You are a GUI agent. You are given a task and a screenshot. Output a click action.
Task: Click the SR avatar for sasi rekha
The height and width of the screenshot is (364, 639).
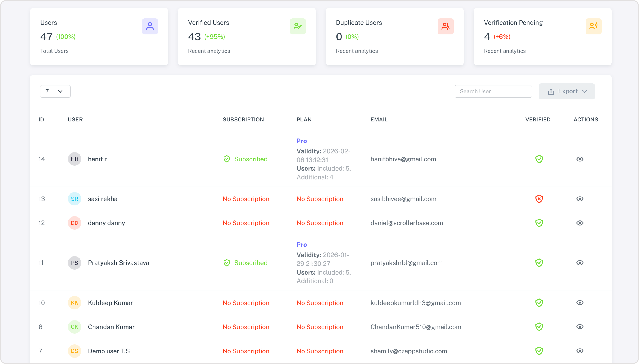point(74,199)
